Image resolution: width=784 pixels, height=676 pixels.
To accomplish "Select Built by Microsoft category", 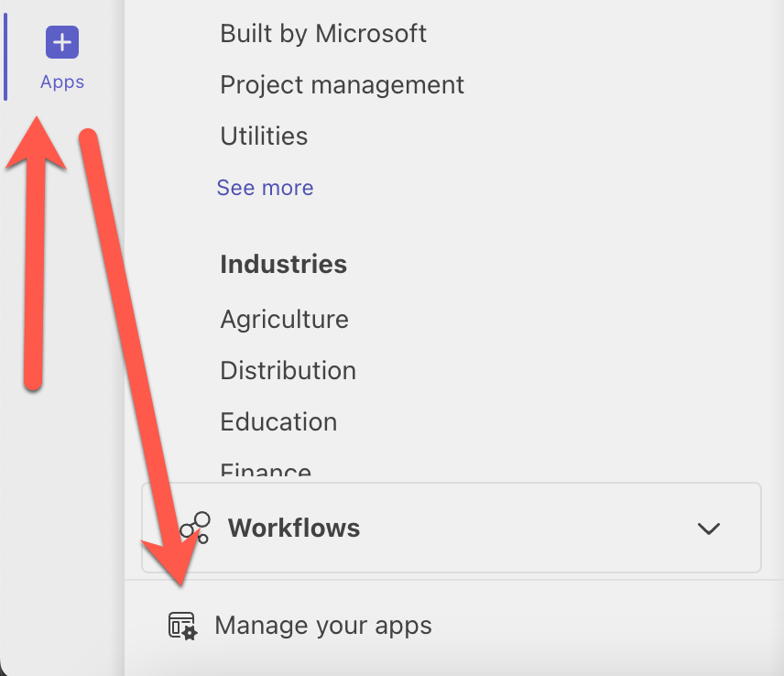I will [x=323, y=34].
